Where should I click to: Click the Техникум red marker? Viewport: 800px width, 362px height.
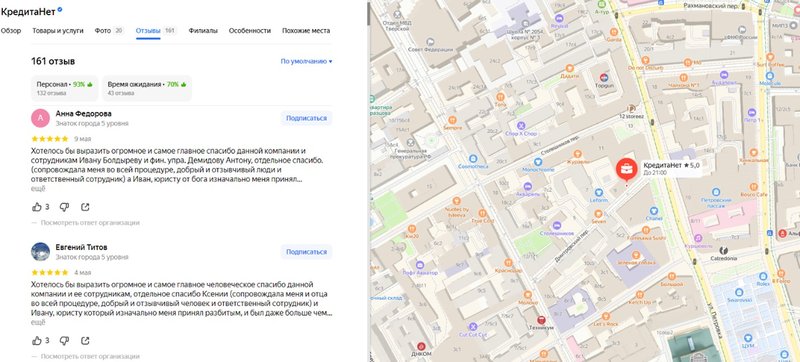(x=541, y=320)
